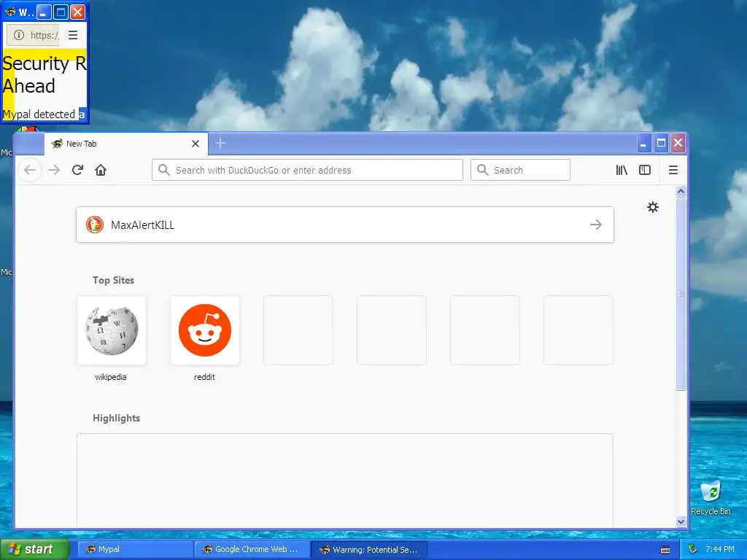
Task: Go forward using the forward arrow
Action: (x=54, y=170)
